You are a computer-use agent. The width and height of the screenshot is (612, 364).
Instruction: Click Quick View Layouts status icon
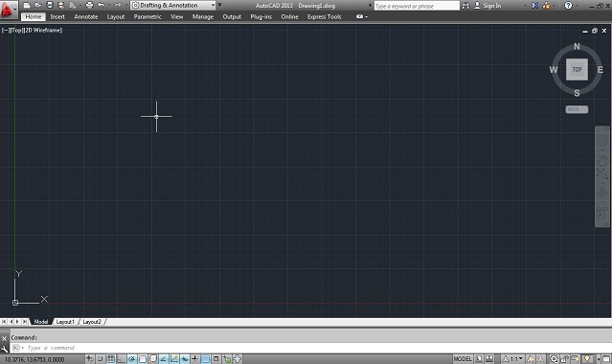point(479,358)
